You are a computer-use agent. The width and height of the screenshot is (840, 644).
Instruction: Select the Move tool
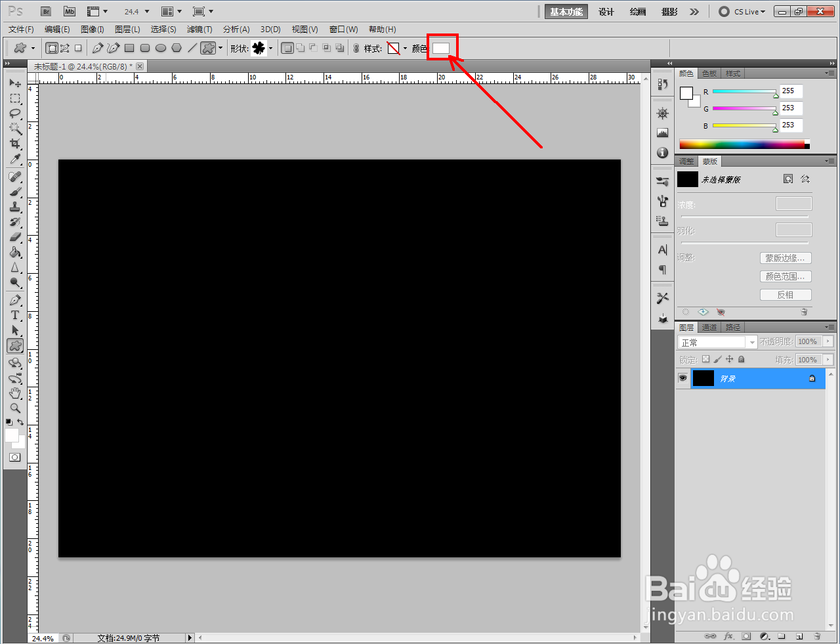[15, 83]
